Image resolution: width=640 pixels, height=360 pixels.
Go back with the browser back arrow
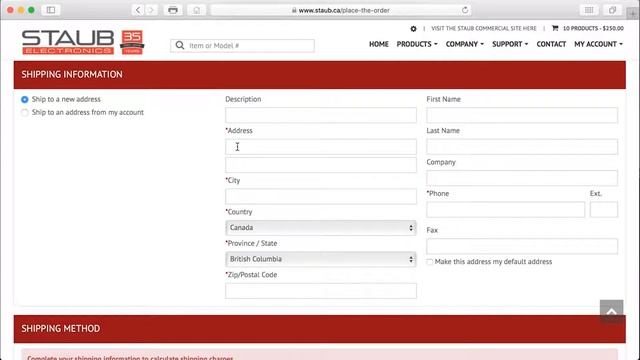click(138, 10)
